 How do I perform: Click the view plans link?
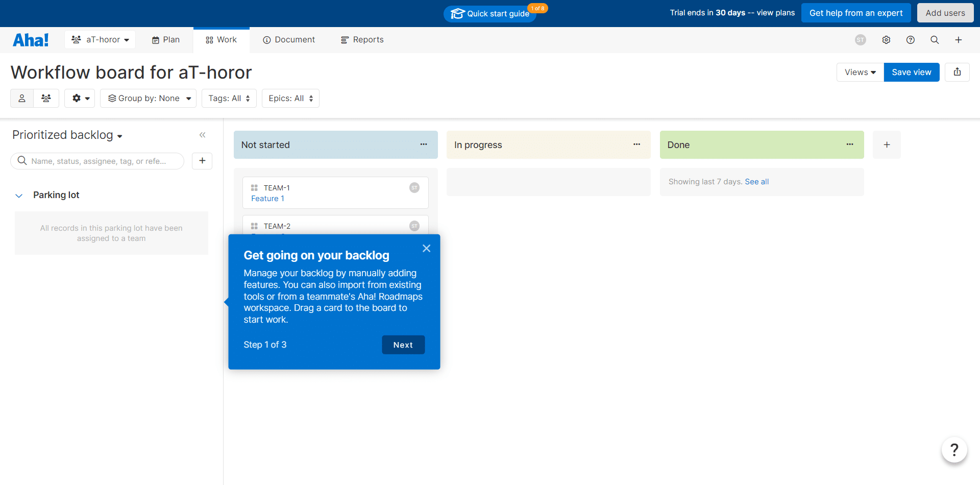point(776,13)
